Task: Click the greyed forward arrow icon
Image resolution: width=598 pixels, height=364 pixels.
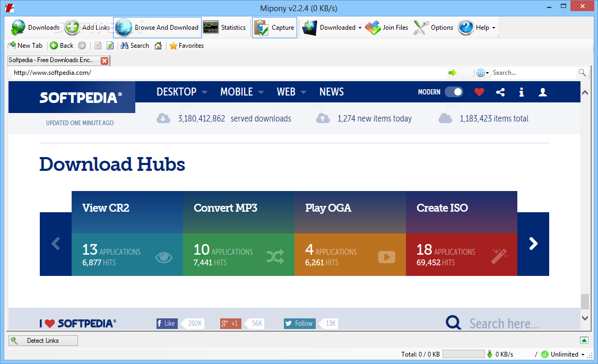Action: [82, 46]
